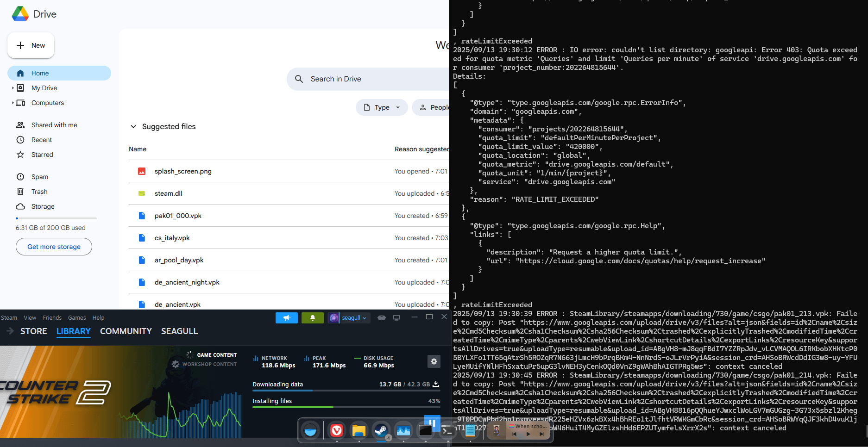Create a new item with New button
868x447 pixels.
(x=31, y=45)
